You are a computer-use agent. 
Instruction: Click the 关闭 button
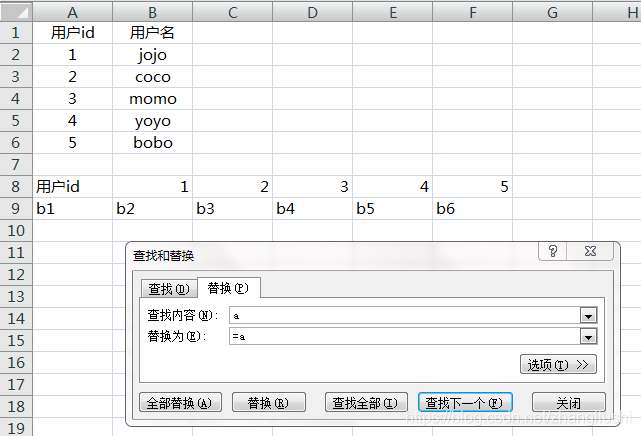[x=569, y=403]
